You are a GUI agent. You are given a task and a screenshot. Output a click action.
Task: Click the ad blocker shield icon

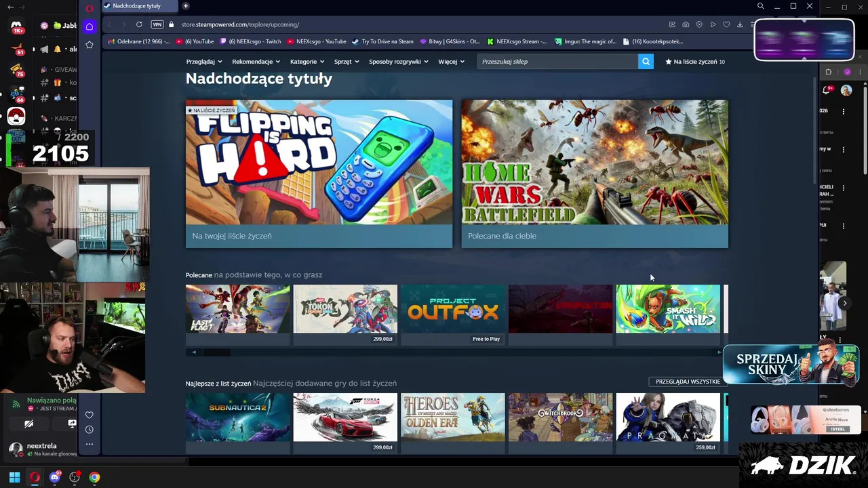699,24
